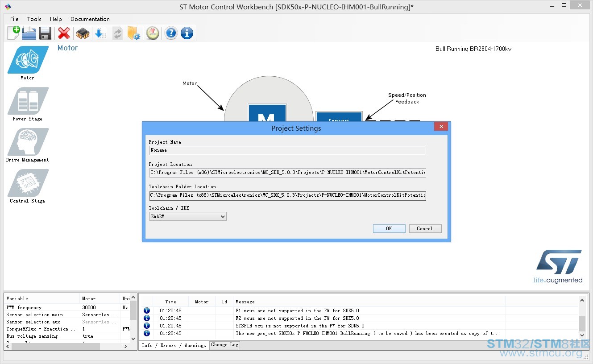This screenshot has width=593, height=364.
Task: Open the Toolchain / IDE dropdown showing EWARM
Action: (188, 216)
